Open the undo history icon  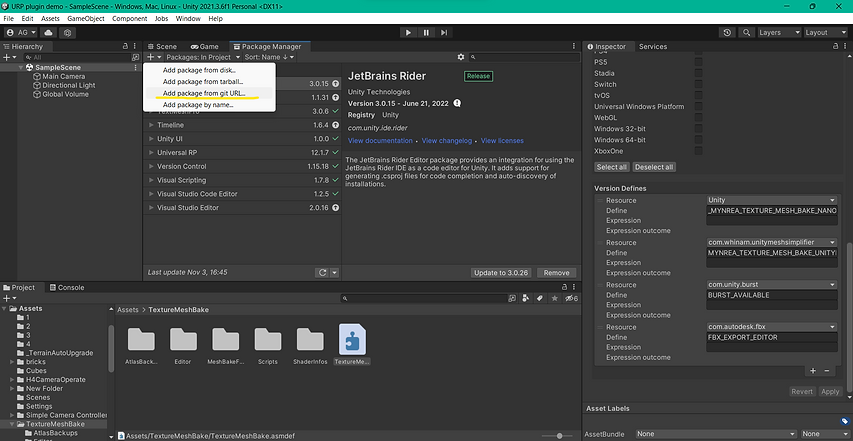tap(727, 33)
